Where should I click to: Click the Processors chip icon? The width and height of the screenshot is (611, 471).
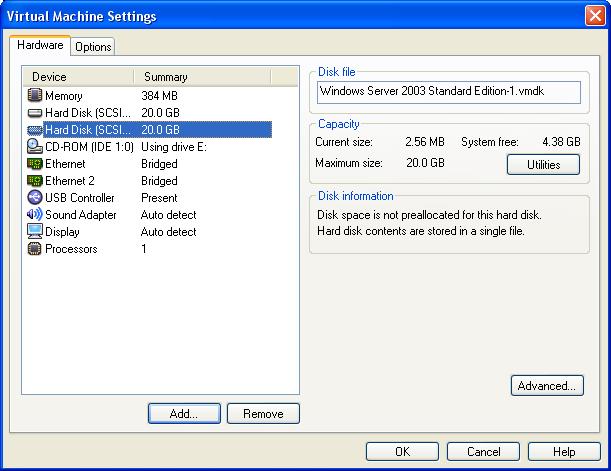click(x=35, y=249)
